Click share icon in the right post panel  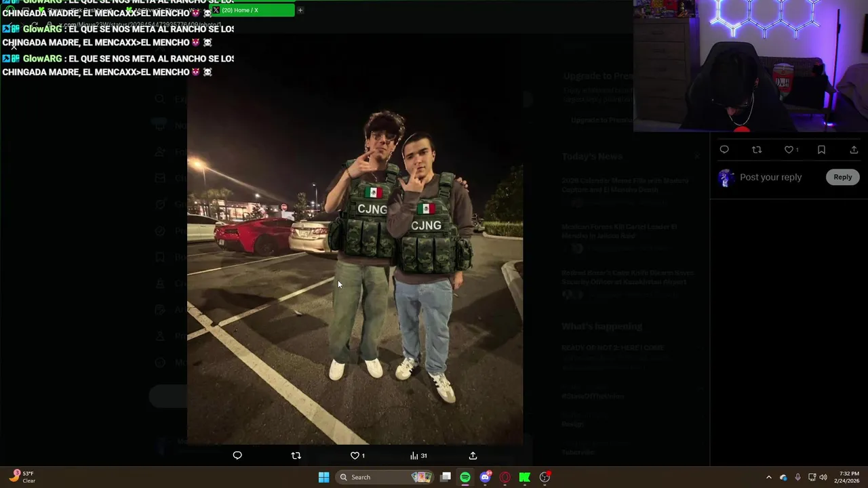pos(854,150)
